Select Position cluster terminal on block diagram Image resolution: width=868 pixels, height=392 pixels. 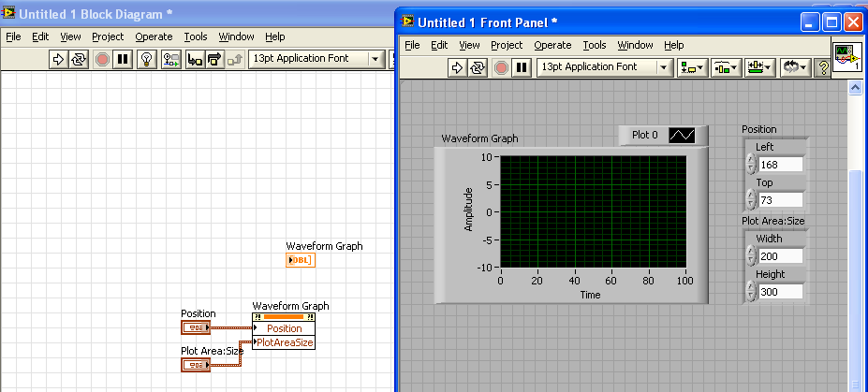196,327
